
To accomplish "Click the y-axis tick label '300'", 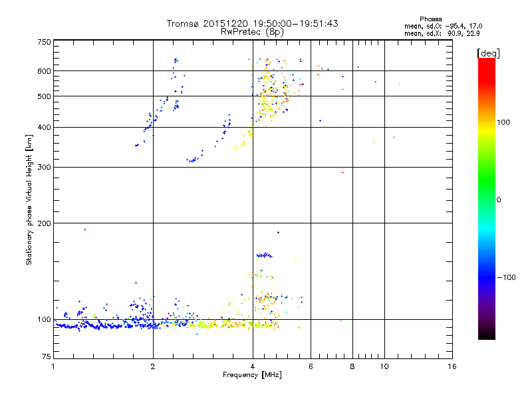I will pyautogui.click(x=44, y=167).
